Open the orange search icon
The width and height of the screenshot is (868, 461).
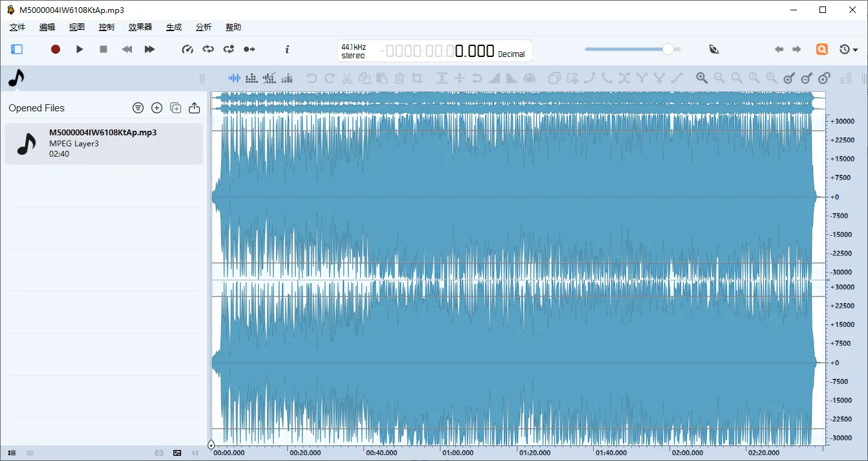(x=821, y=49)
